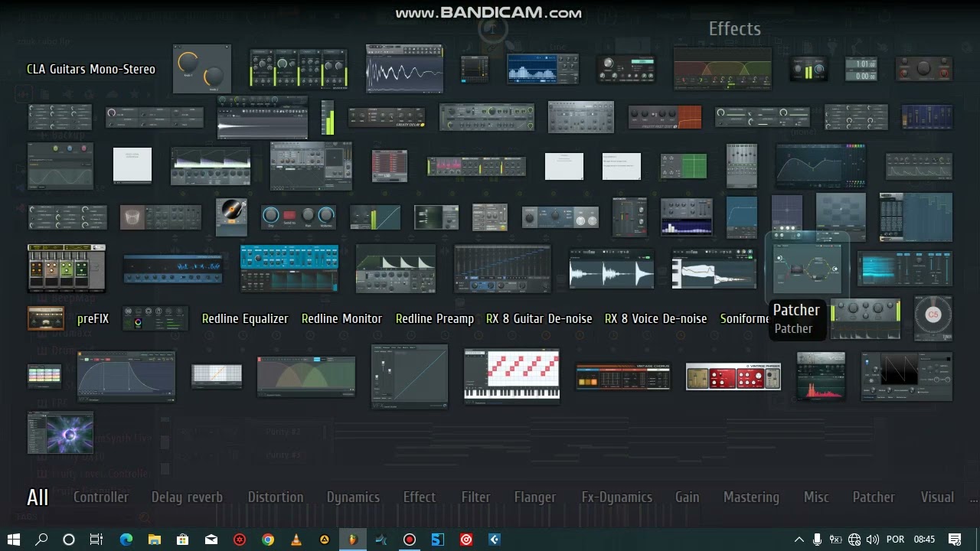Open File Explorer from taskbar
980x551 pixels.
pos(154,540)
